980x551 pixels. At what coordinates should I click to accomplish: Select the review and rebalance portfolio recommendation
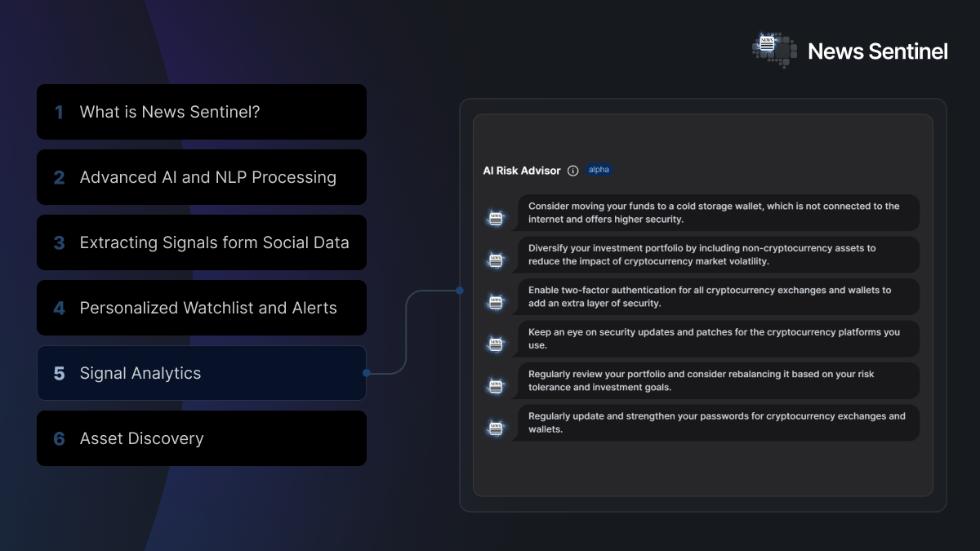(718, 380)
